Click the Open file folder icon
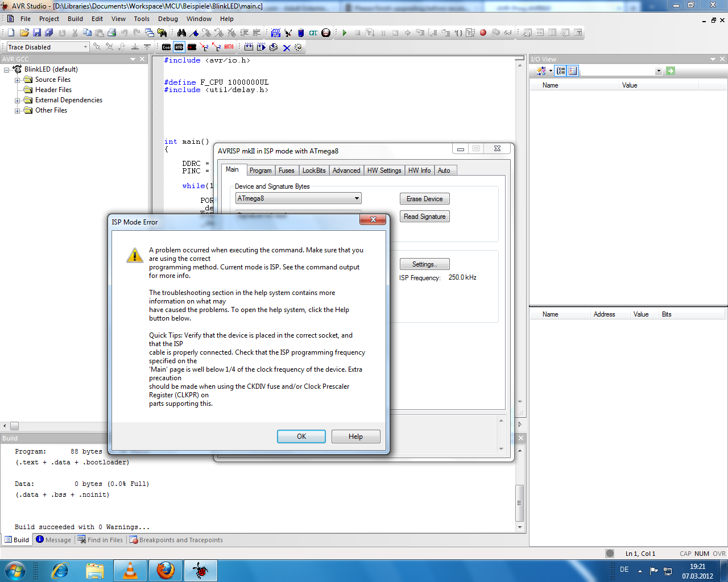Viewport: 728px width, 582px height. [24, 33]
